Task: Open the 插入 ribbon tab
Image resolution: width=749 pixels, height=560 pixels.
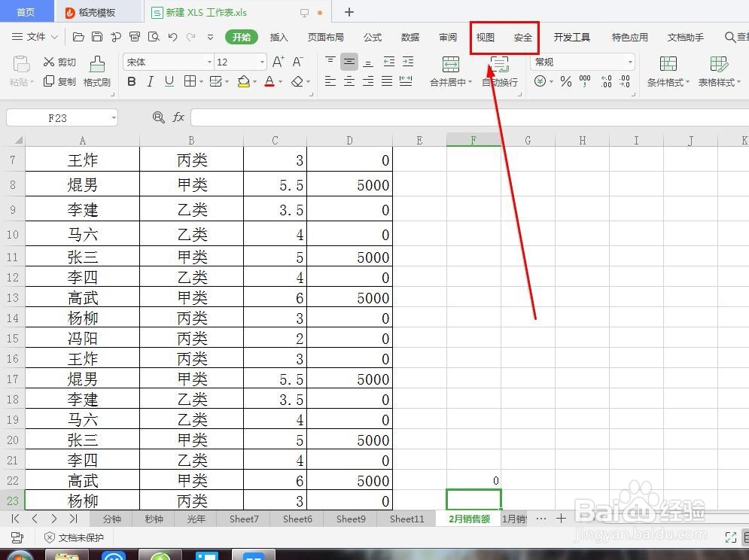Action: [x=278, y=37]
